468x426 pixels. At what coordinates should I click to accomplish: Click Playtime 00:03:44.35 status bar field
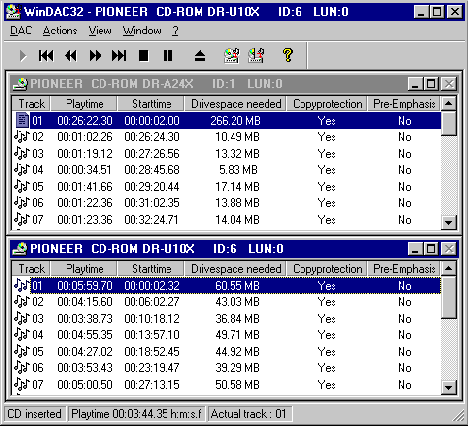(137, 414)
